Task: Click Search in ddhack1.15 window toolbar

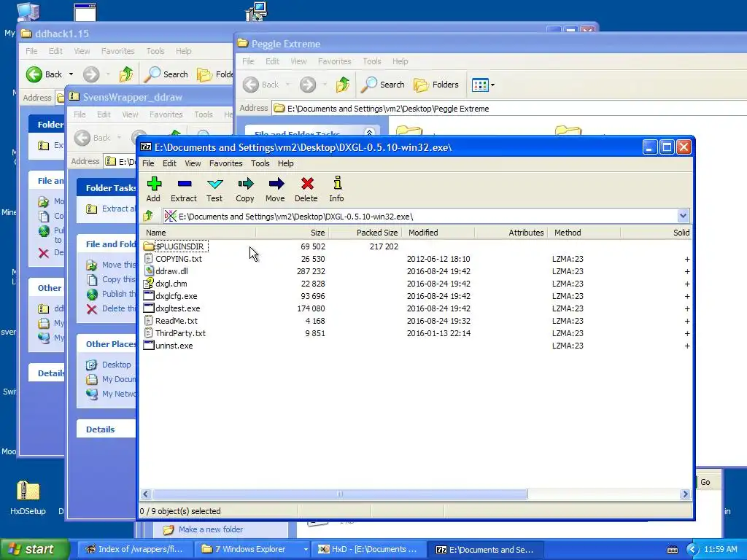Action: coord(167,74)
